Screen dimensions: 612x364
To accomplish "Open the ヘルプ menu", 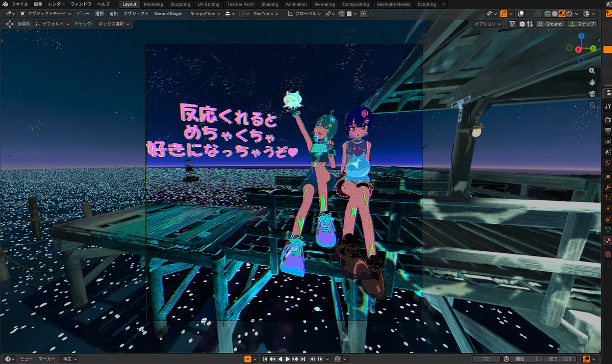I will tap(103, 4).
